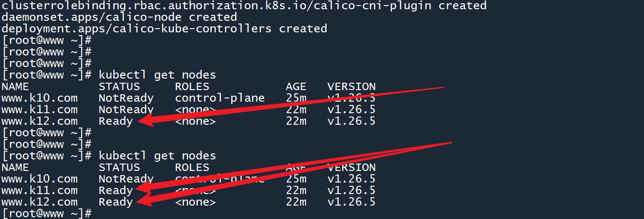Click Ready status of www.k11.com in the second output
This screenshot has width=644, height=219.
pyautogui.click(x=116, y=190)
